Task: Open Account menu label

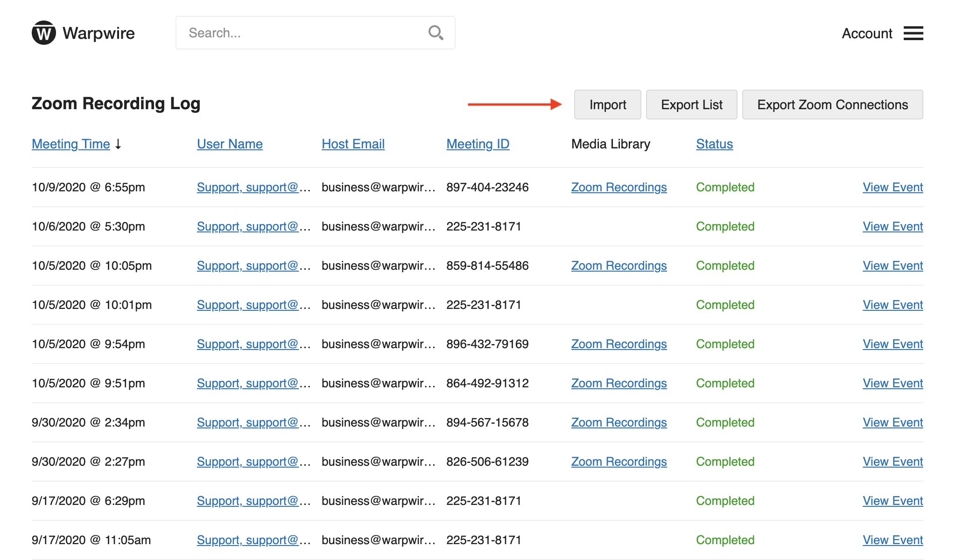Action: [867, 33]
